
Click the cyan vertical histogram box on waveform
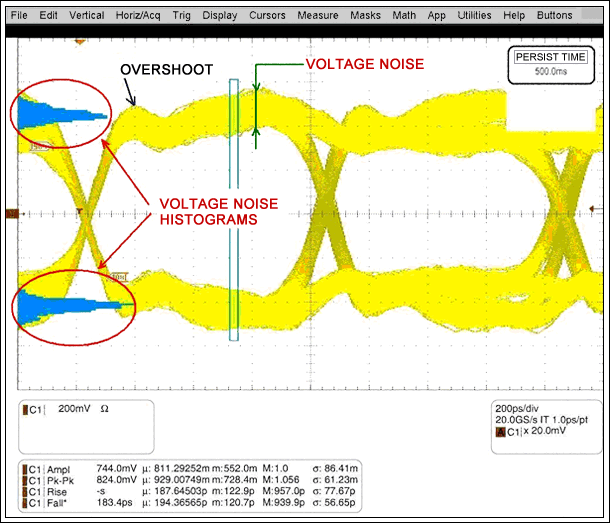tap(234, 210)
